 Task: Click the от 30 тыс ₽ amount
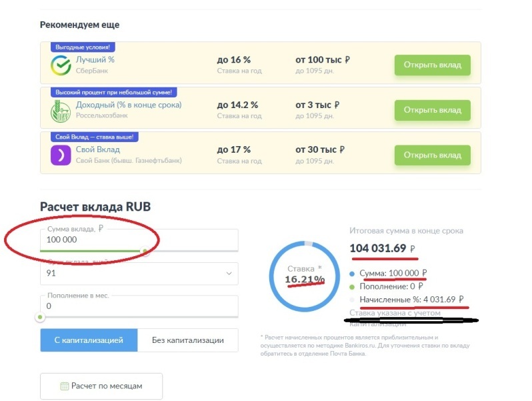point(319,149)
